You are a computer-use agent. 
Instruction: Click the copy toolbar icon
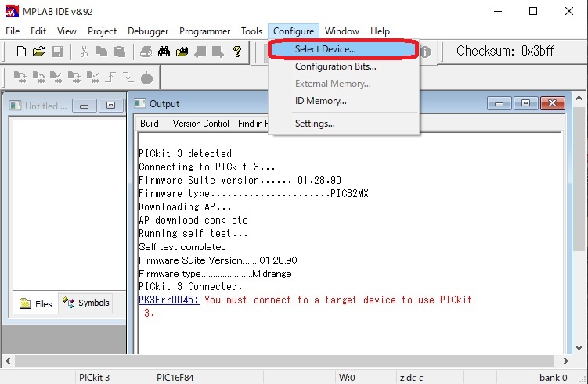click(x=101, y=52)
